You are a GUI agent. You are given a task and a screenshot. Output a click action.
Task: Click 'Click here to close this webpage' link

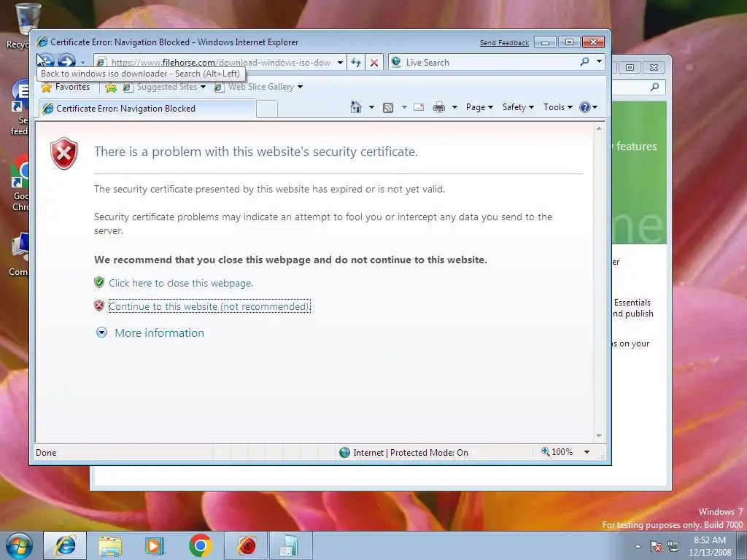click(x=181, y=283)
